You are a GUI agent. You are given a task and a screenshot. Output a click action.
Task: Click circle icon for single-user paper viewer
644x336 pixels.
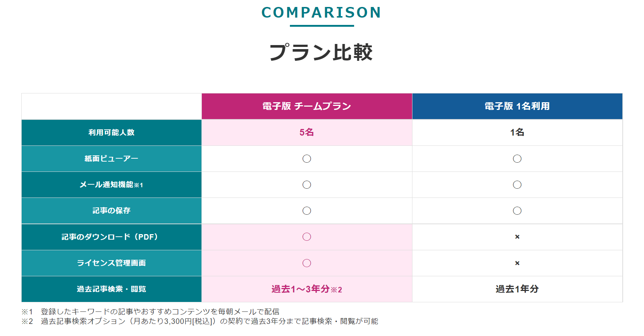click(x=517, y=159)
